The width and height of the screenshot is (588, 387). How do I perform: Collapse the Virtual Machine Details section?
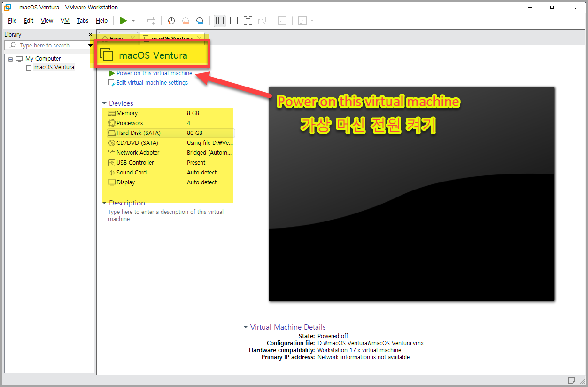click(246, 327)
